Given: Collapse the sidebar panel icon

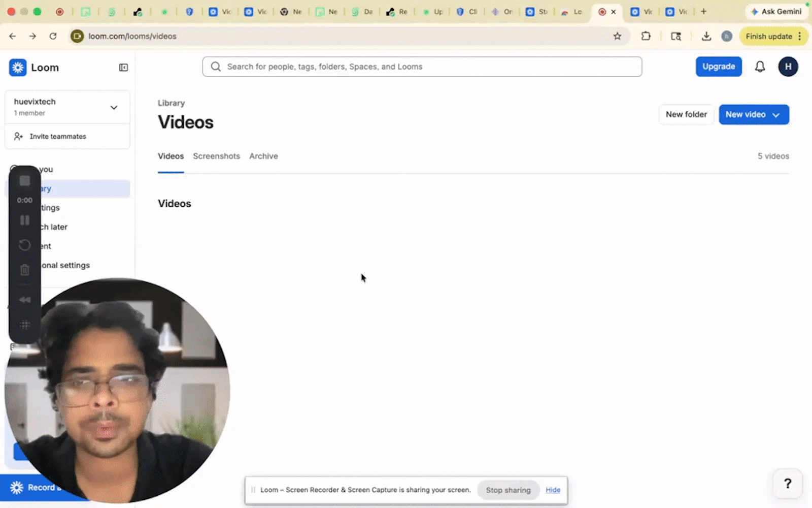Looking at the screenshot, I should pos(123,68).
